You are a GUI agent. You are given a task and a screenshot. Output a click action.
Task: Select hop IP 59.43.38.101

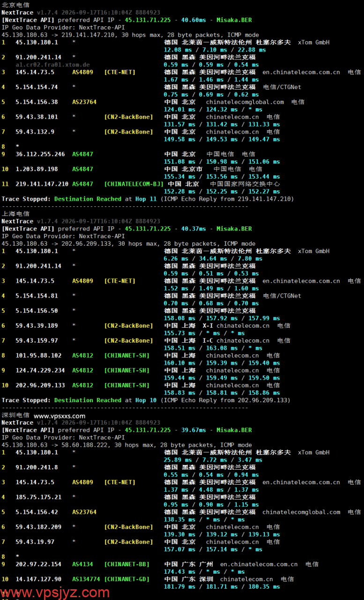[x=37, y=117]
